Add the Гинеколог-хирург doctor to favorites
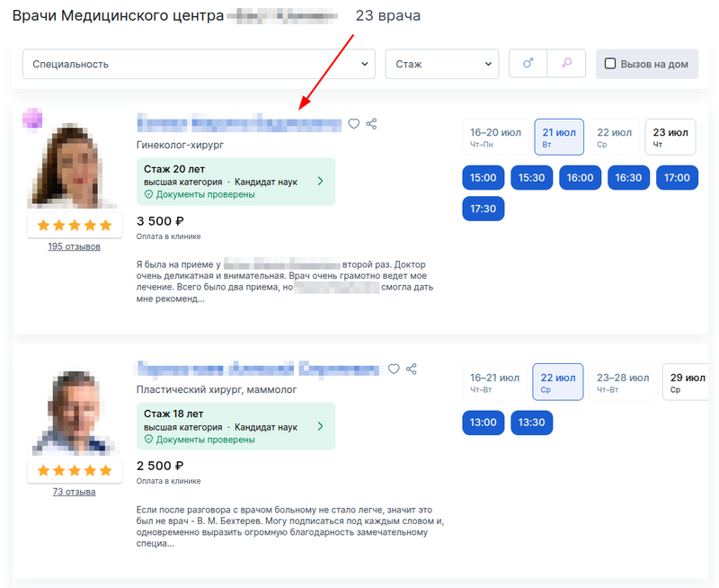Screen dimensions: 719x588 tap(353, 123)
